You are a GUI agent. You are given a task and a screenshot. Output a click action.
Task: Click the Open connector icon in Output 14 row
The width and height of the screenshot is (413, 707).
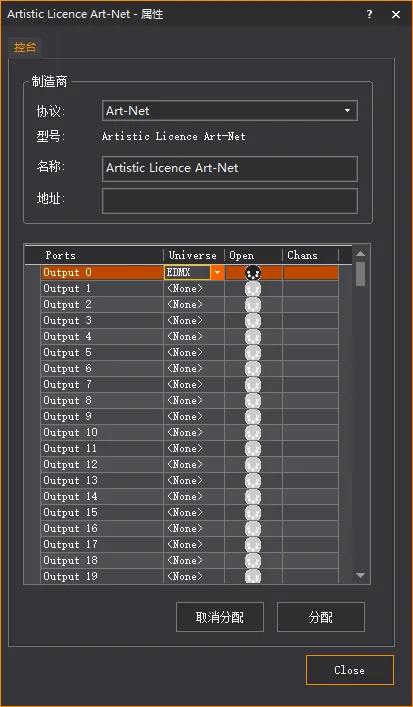pos(253,497)
